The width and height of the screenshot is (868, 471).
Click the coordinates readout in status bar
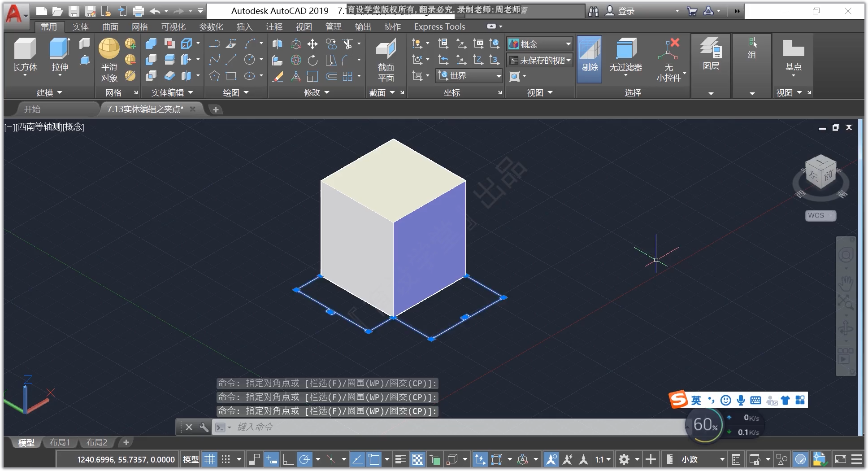pos(126,459)
